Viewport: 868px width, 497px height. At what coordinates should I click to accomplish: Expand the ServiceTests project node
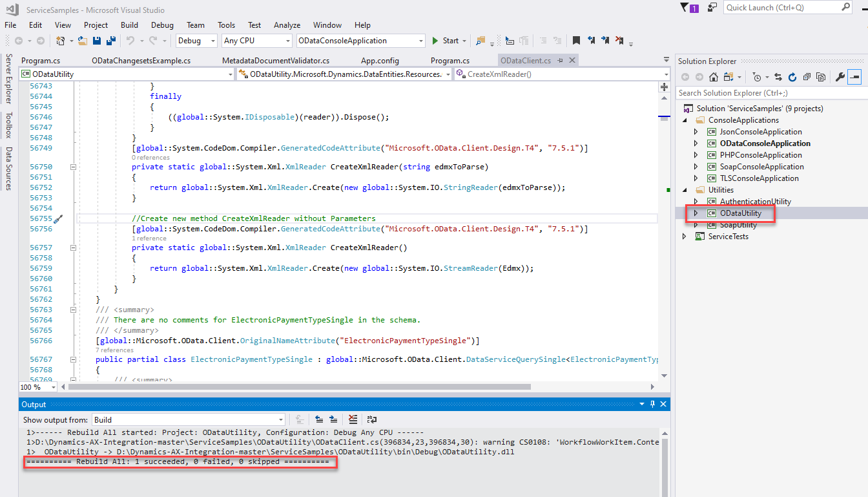[x=685, y=237]
